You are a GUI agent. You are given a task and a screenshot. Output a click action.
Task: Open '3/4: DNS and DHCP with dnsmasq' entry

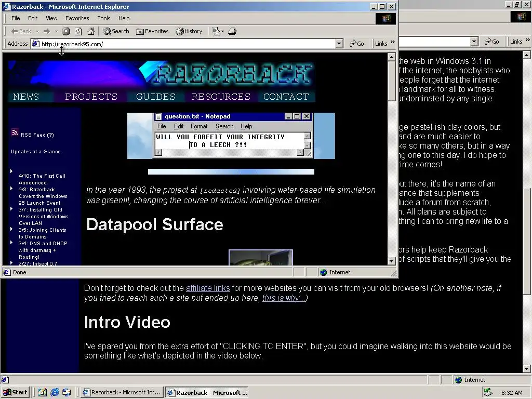click(x=43, y=250)
